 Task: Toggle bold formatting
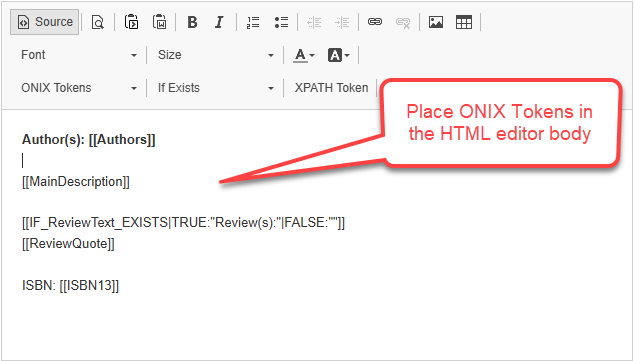click(192, 22)
